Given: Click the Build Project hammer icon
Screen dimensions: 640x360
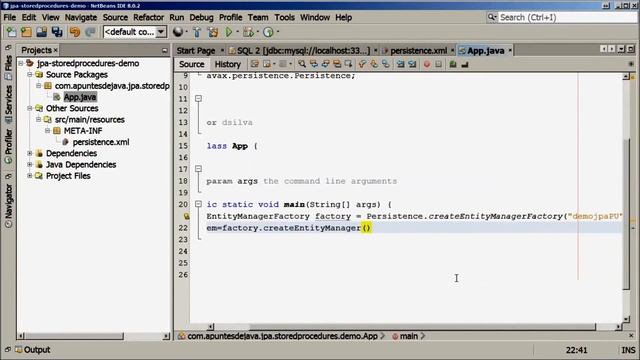Looking at the screenshot, I should [x=197, y=32].
